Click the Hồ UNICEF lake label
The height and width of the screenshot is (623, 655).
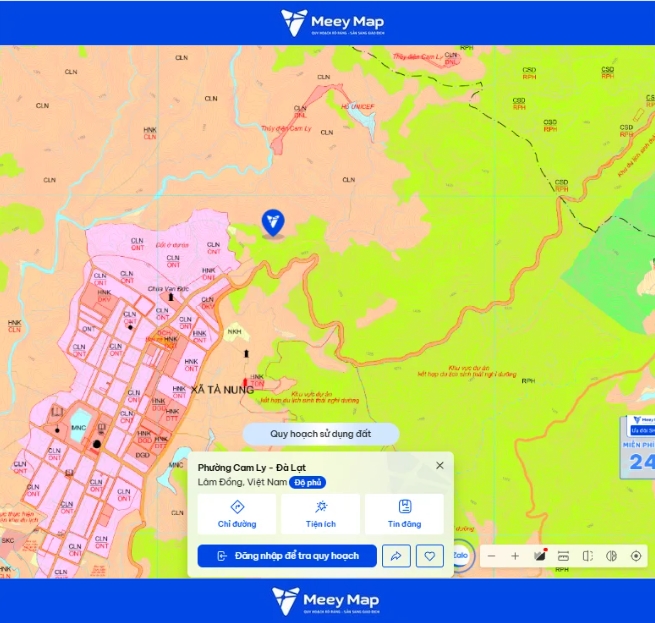coord(358,107)
